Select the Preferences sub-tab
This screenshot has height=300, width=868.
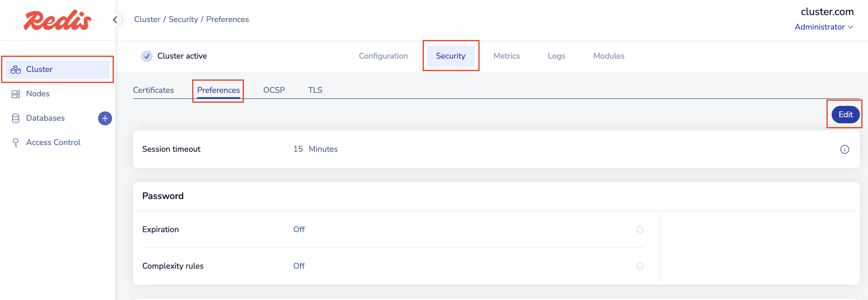[218, 90]
